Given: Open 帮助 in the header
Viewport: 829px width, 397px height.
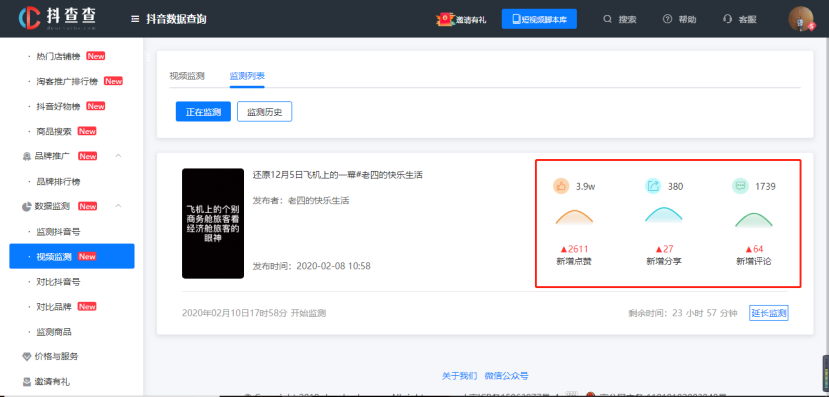Looking at the screenshot, I should 679,20.
